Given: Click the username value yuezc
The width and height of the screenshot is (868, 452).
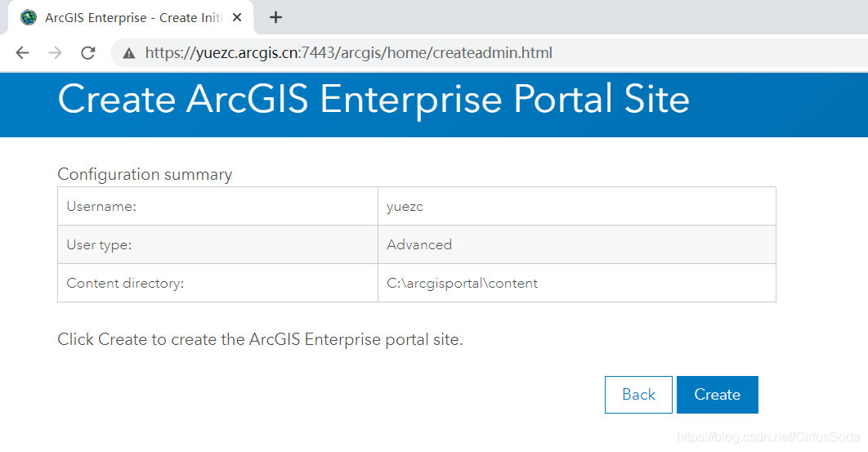Looking at the screenshot, I should coord(405,207).
